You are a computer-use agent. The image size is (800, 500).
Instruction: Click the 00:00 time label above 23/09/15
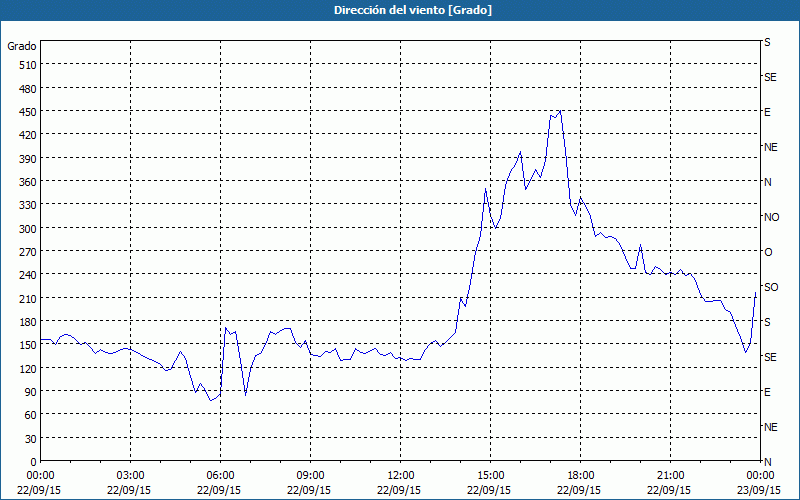(x=760, y=476)
